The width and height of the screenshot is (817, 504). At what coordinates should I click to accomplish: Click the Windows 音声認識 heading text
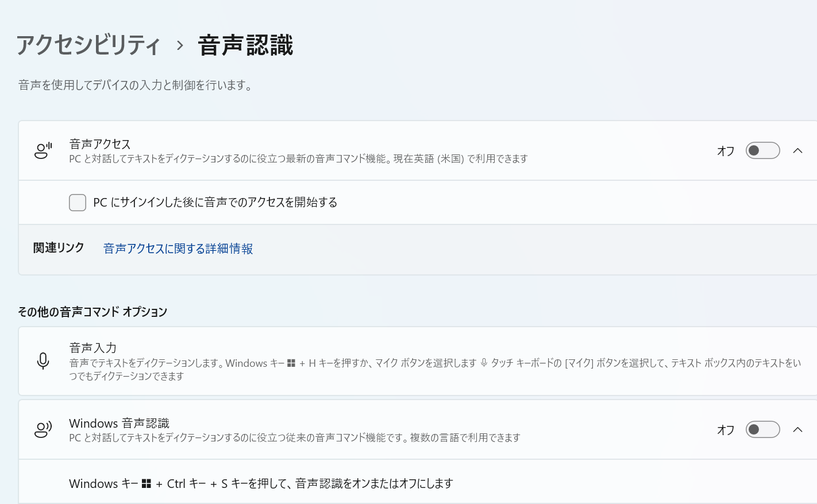coord(119,423)
